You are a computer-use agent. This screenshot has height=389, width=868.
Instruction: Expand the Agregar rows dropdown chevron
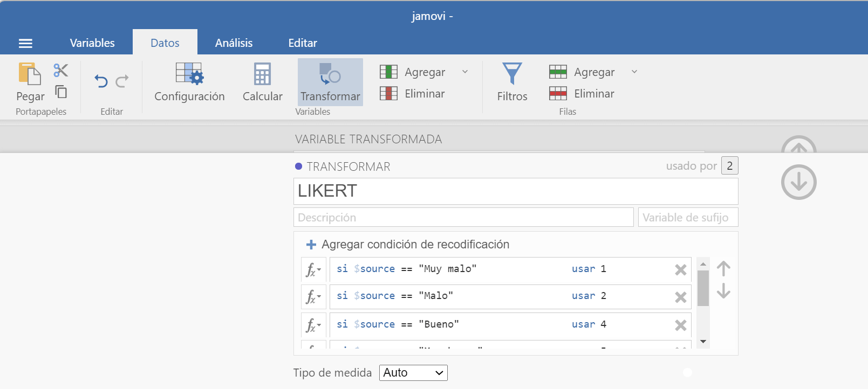(634, 72)
